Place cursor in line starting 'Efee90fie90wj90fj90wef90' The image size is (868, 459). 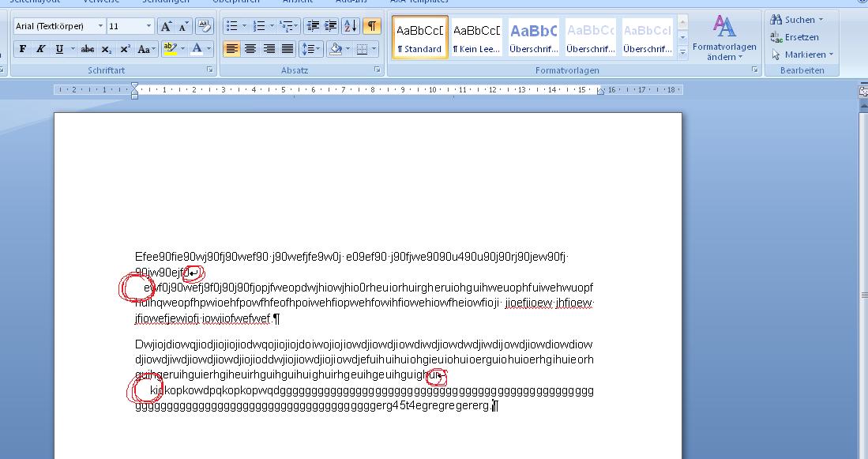coord(351,257)
